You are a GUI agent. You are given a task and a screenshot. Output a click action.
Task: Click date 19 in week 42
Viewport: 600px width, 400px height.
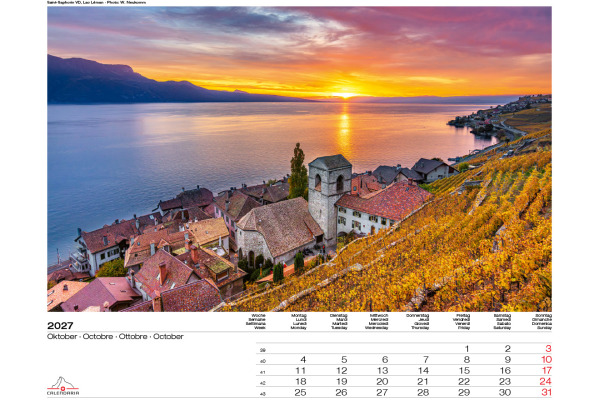point(342,382)
